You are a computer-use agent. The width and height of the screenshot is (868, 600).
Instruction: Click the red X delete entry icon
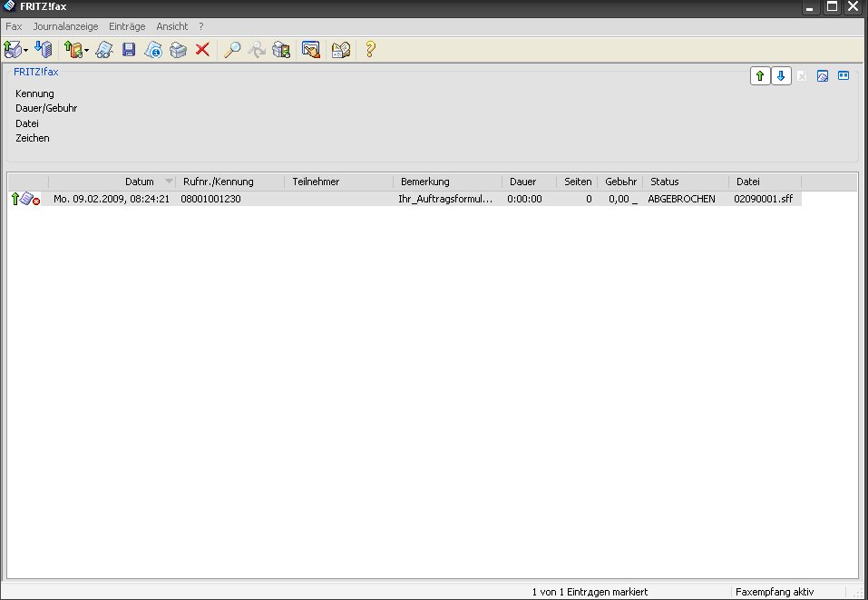tap(202, 50)
